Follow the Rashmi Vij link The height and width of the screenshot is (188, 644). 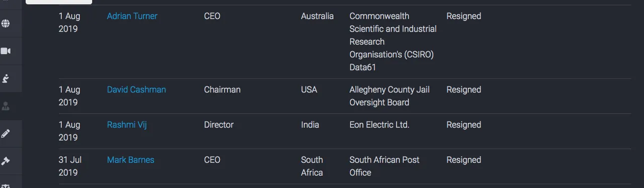click(127, 125)
